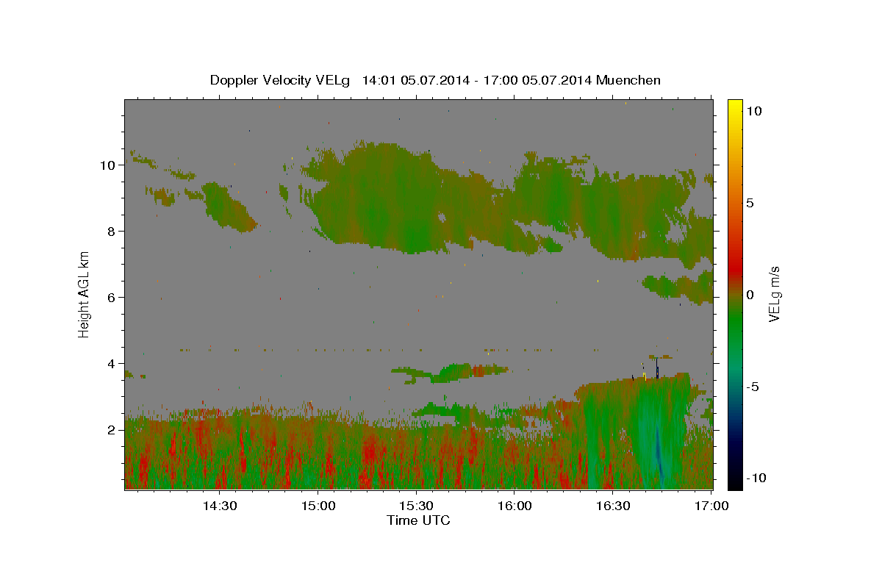Click the colorbar value 5 label
882x588 pixels.
pyautogui.click(x=750, y=203)
